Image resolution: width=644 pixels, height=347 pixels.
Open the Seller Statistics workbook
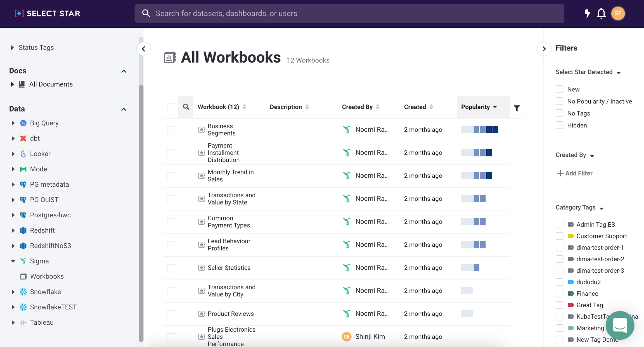[229, 268]
